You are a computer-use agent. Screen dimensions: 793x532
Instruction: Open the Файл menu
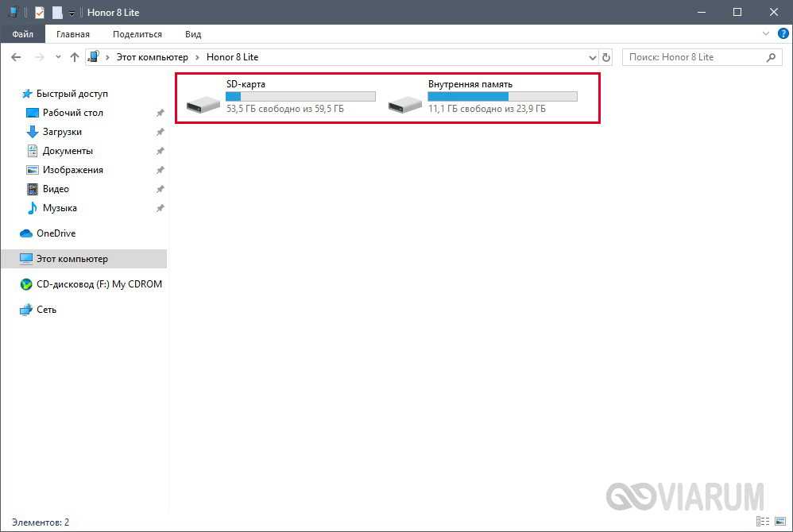click(22, 34)
